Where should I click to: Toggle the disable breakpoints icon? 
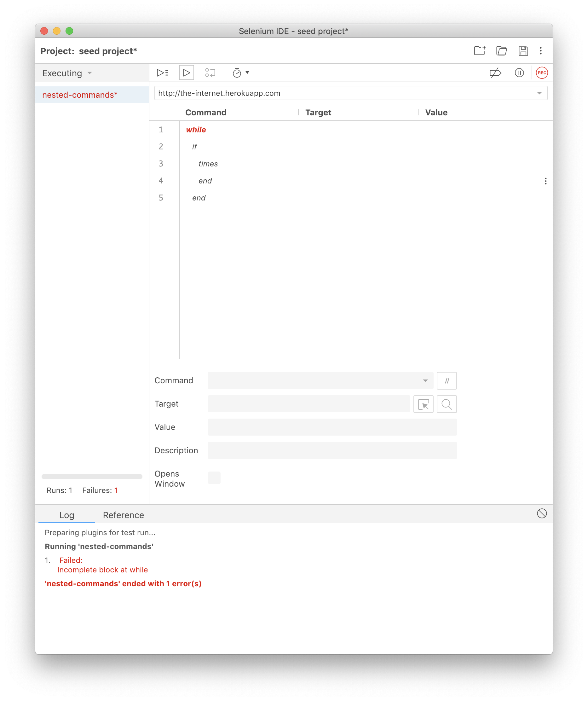pyautogui.click(x=495, y=73)
